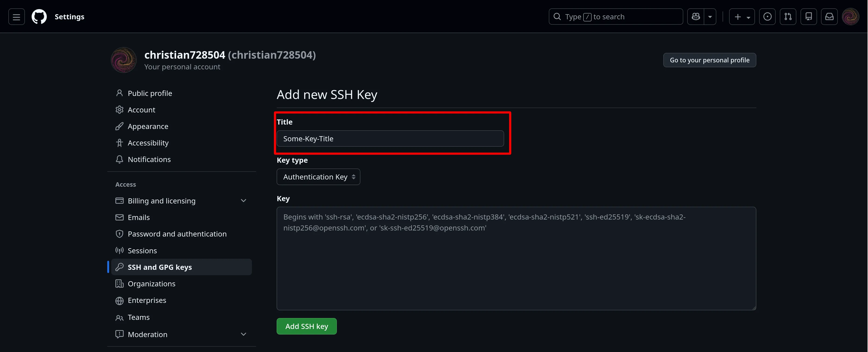868x352 pixels.
Task: Open the create new plus dropdown
Action: point(742,17)
